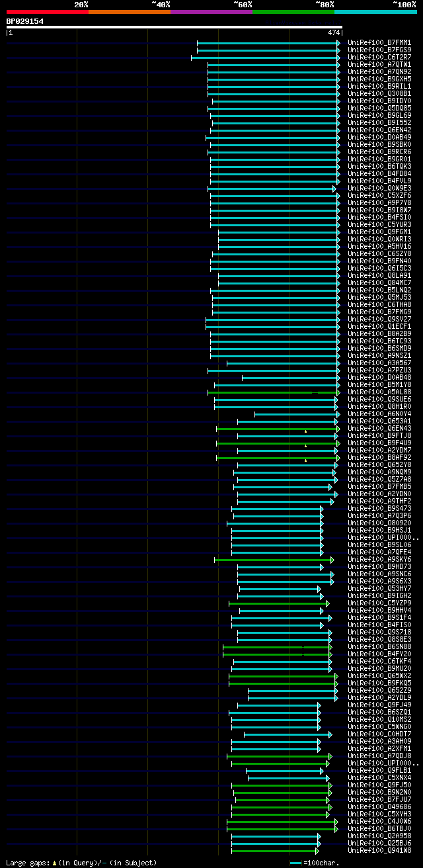The image size is (423, 868).
Task: Click the green alignment bar for A9SKY6
Action: 274,560
